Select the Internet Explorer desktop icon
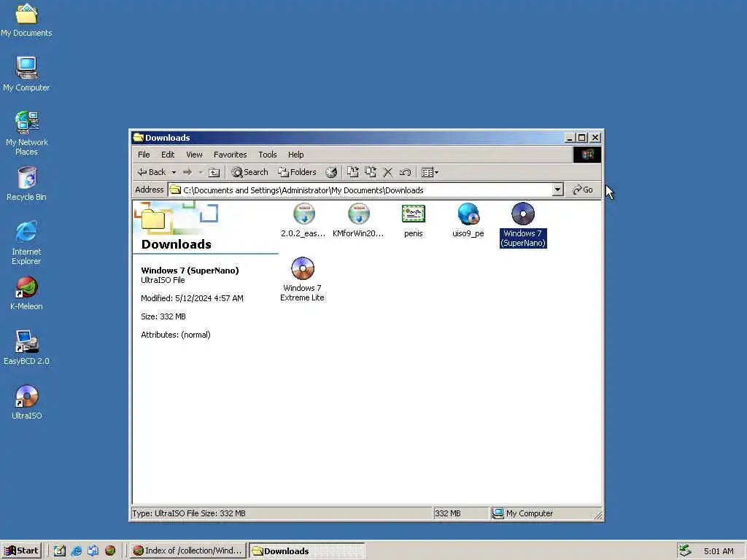The height and width of the screenshot is (560, 747). pos(26,243)
